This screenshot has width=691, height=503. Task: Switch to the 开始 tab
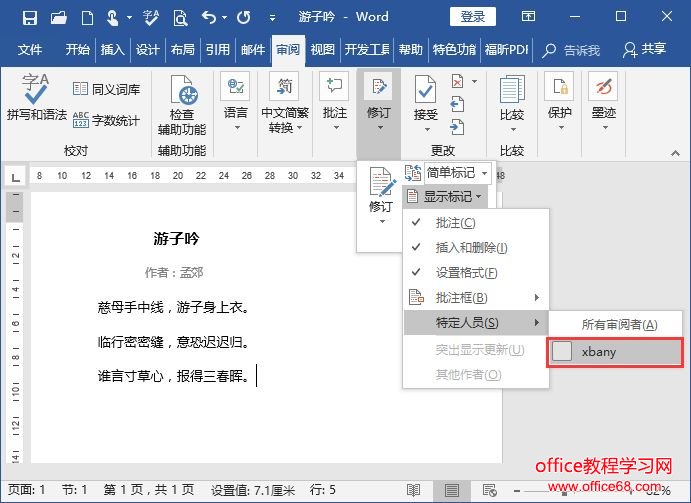click(x=78, y=49)
